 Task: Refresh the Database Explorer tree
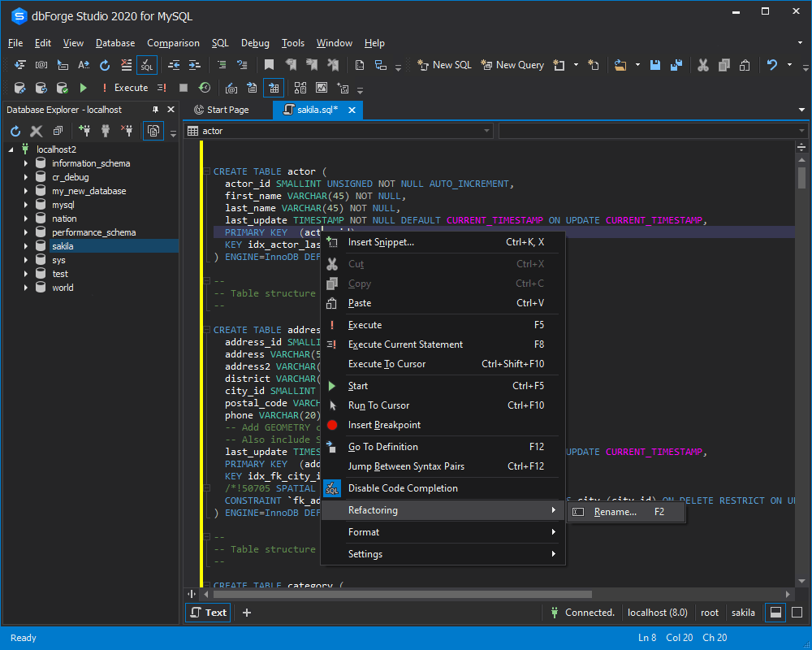click(x=15, y=131)
